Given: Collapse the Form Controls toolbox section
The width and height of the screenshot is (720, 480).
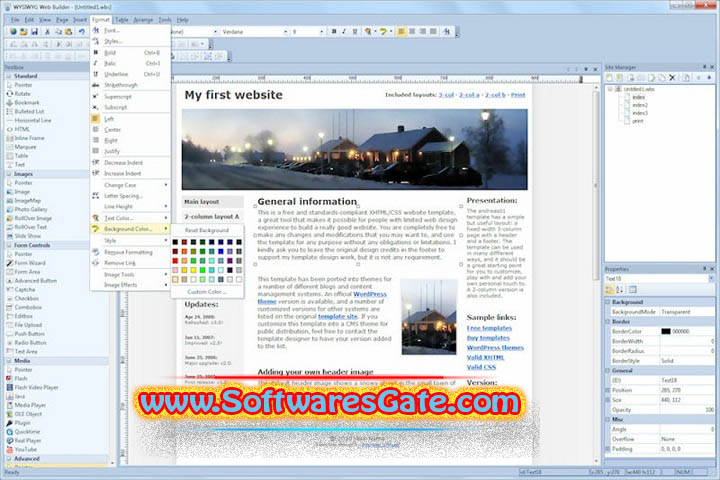Looking at the screenshot, I should (x=9, y=245).
